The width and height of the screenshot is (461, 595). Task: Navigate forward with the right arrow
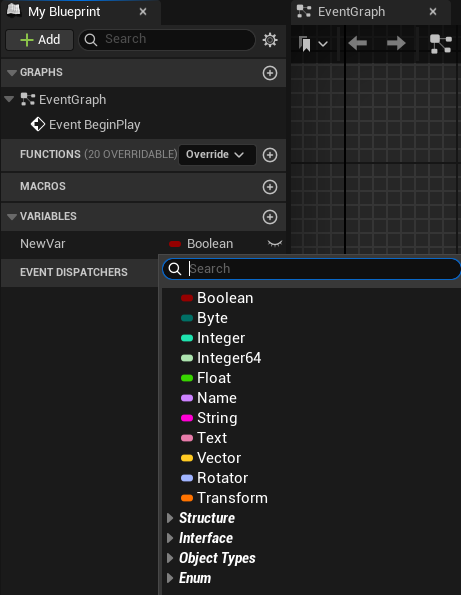pyautogui.click(x=396, y=43)
